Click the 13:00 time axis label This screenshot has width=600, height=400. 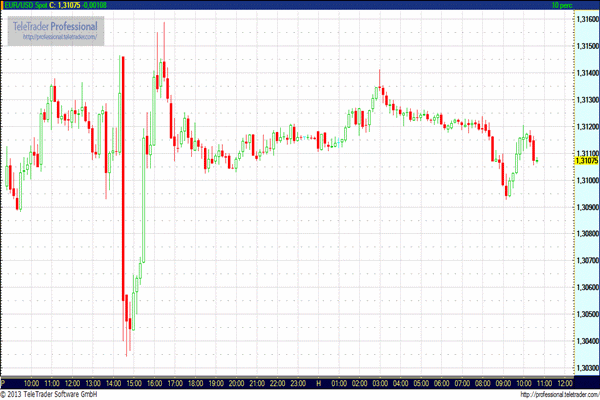click(93, 383)
